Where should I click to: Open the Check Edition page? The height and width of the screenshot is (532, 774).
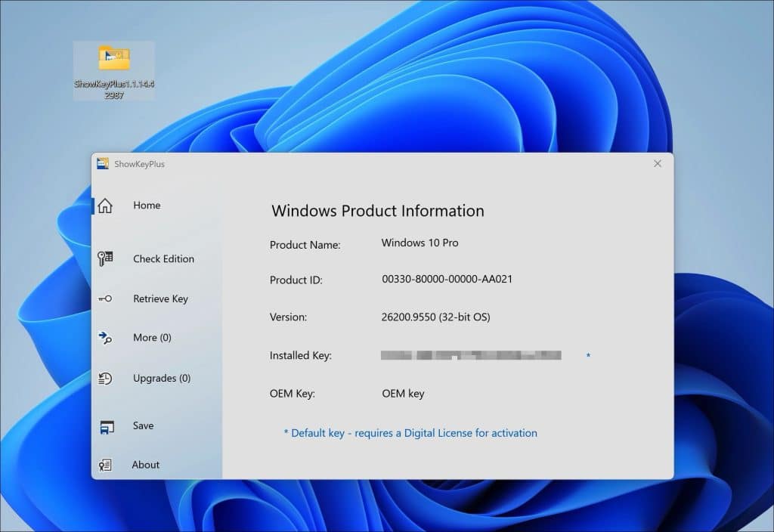(163, 258)
